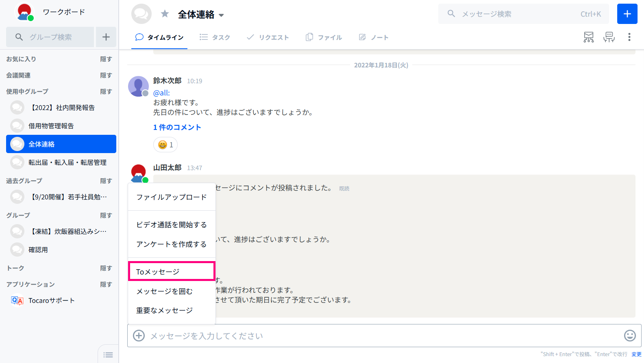This screenshot has width=644, height=363.
Task: Click the Tocaroサポート QA icon
Action: tap(17, 300)
